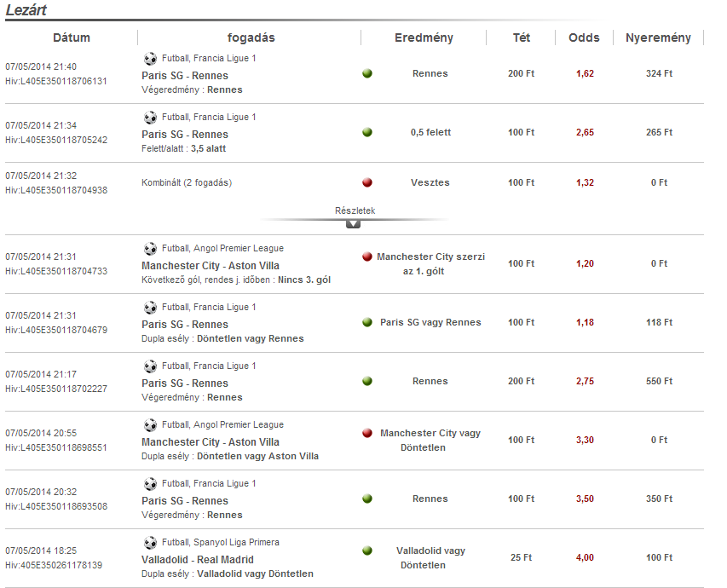Click the soccer ball icon for Valladolid - Real Madrid

pos(151,543)
